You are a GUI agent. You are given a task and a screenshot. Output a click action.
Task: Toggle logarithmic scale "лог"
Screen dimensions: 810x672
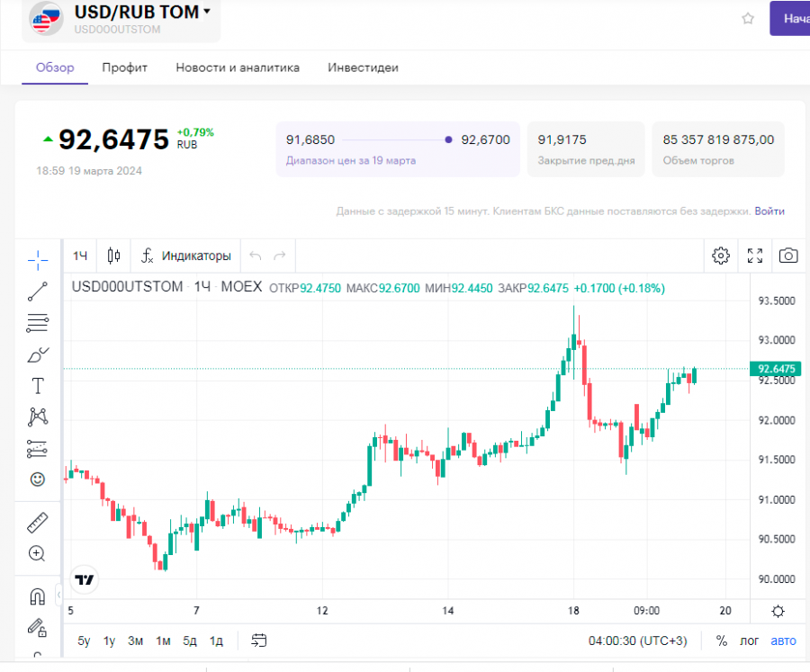coord(749,641)
